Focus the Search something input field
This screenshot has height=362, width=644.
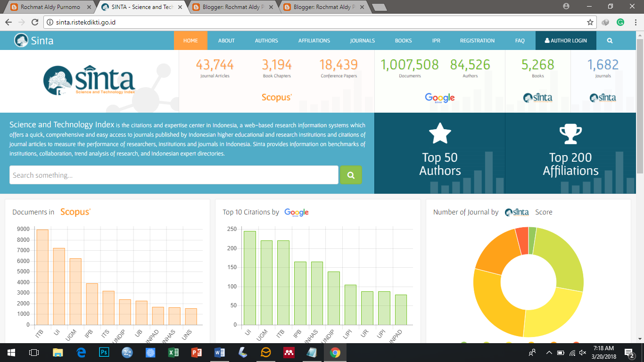click(174, 175)
